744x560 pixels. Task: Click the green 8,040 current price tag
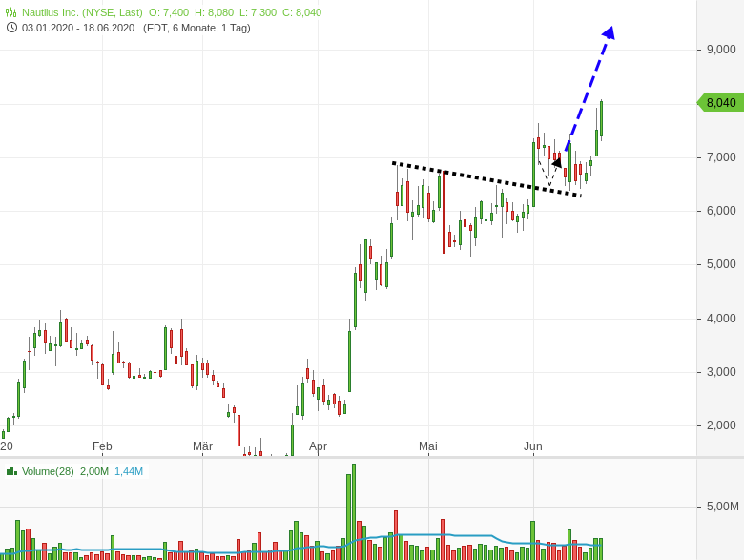[720, 103]
